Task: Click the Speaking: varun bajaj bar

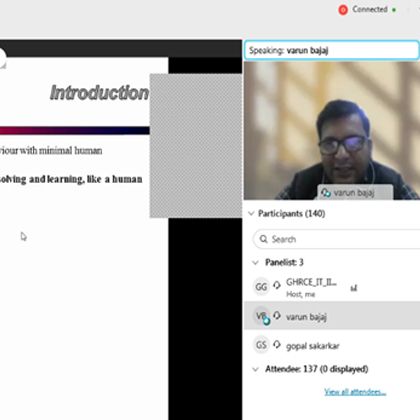Action: tap(332, 50)
